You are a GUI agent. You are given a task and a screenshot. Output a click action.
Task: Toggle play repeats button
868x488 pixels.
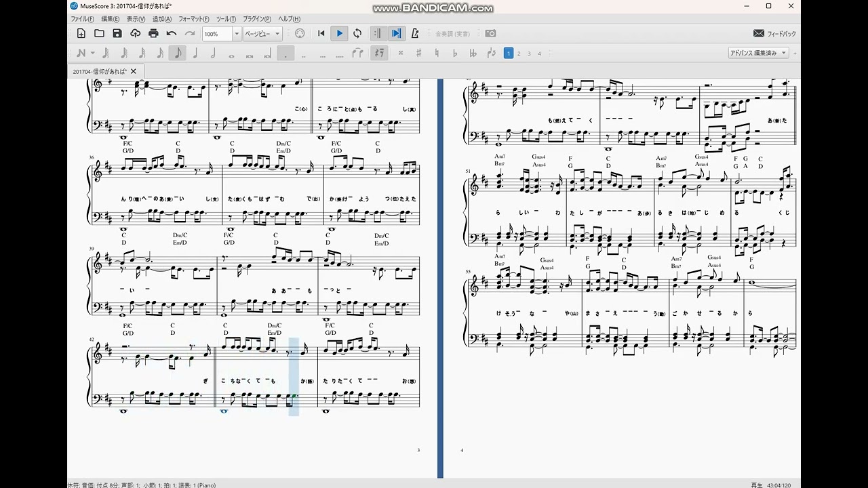tap(378, 33)
